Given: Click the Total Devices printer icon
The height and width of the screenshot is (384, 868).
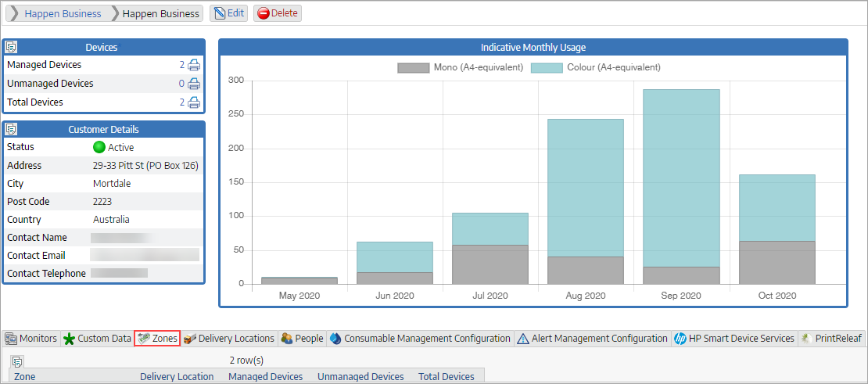Looking at the screenshot, I should (x=194, y=102).
